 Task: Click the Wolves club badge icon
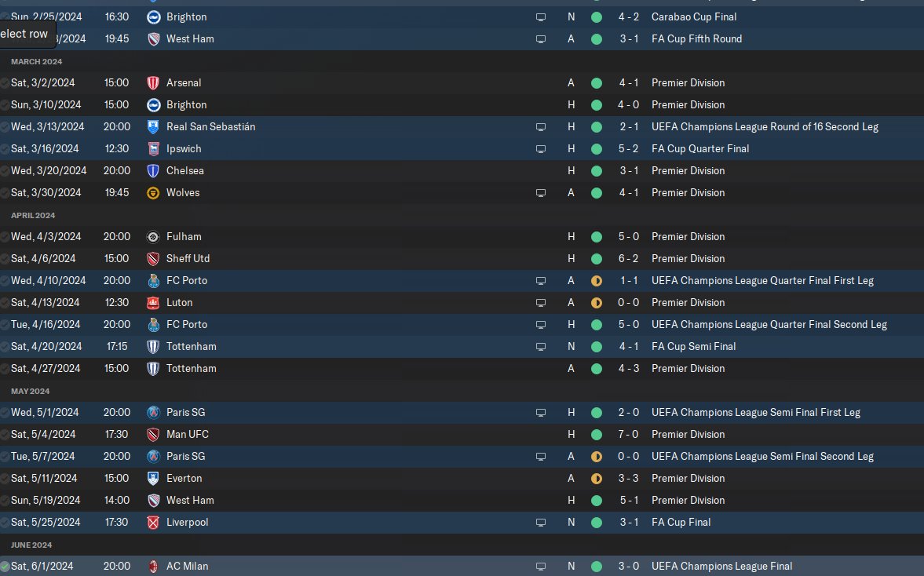coord(153,192)
